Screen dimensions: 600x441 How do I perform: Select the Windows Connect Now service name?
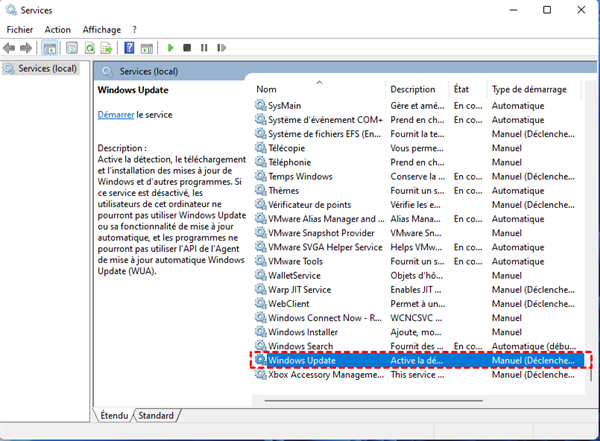(x=325, y=318)
